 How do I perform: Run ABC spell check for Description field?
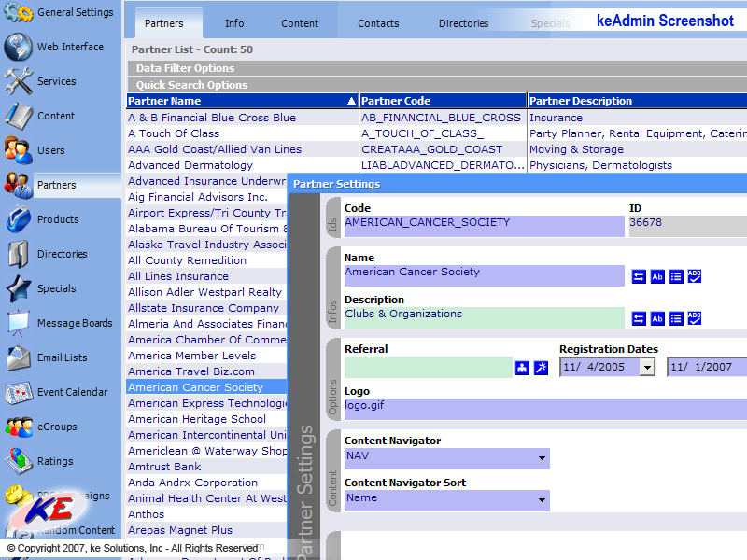pos(695,318)
